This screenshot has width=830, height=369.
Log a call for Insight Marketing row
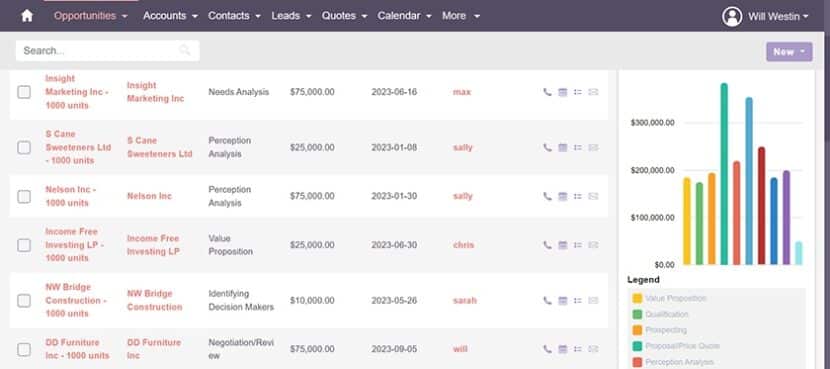pyautogui.click(x=547, y=92)
